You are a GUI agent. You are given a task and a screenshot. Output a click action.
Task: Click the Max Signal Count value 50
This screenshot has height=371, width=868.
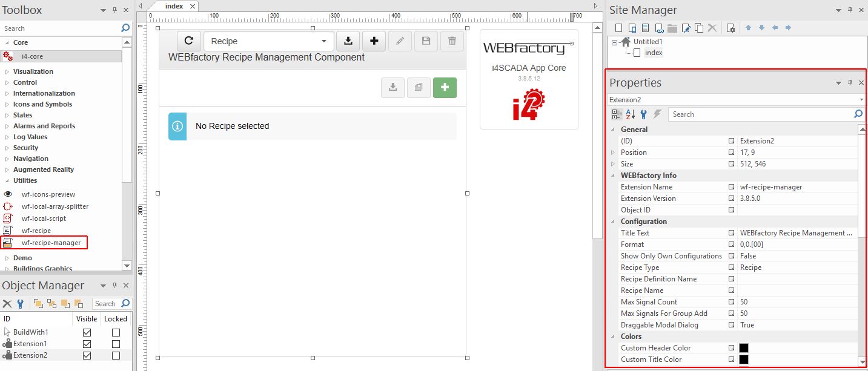click(x=744, y=302)
